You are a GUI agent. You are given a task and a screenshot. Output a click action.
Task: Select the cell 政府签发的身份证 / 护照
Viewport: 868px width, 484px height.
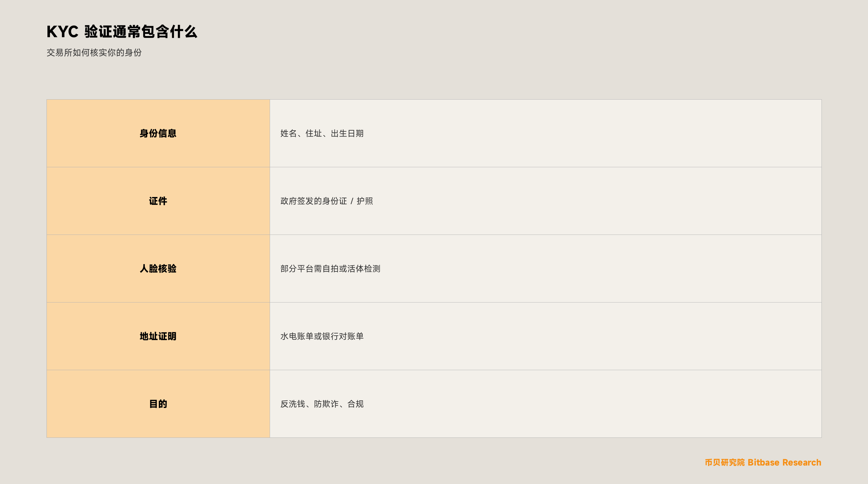coord(546,201)
